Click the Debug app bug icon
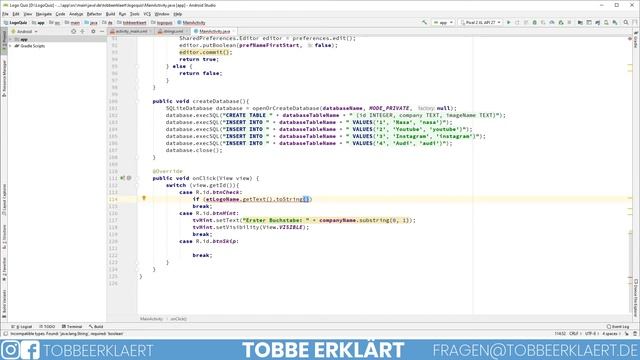640x360 pixels. [x=534, y=22]
